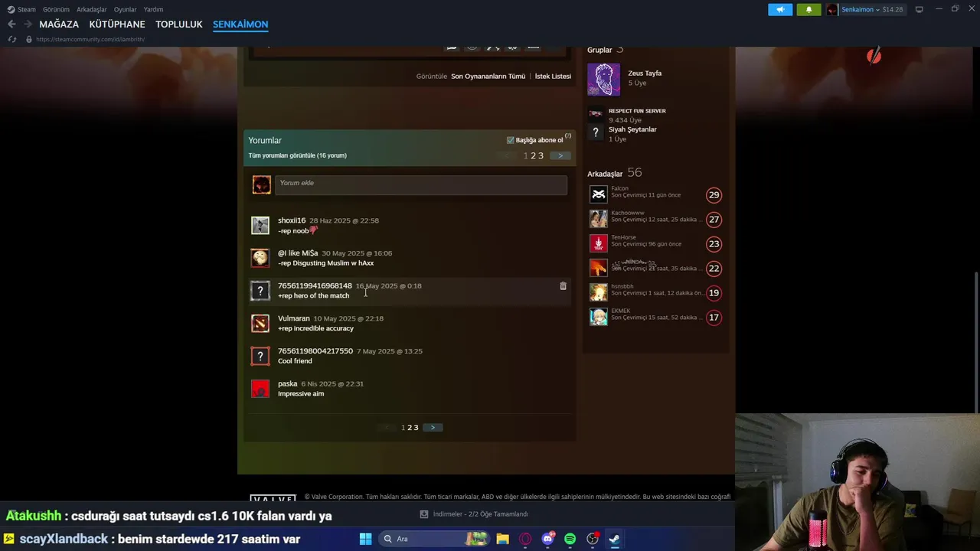Open Arkadaşlar 56 friends list heading
The height and width of the screenshot is (551, 980).
pos(614,173)
